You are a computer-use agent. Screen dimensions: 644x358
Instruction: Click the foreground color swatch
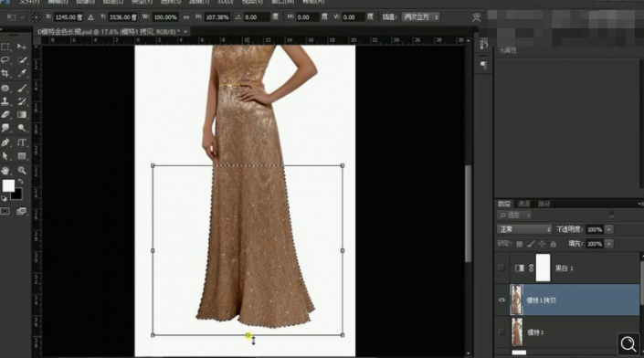coord(8,185)
